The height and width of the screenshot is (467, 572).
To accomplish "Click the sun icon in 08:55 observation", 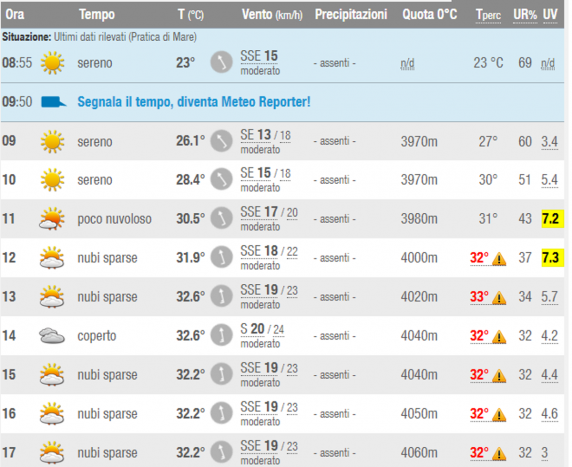I will tap(52, 63).
